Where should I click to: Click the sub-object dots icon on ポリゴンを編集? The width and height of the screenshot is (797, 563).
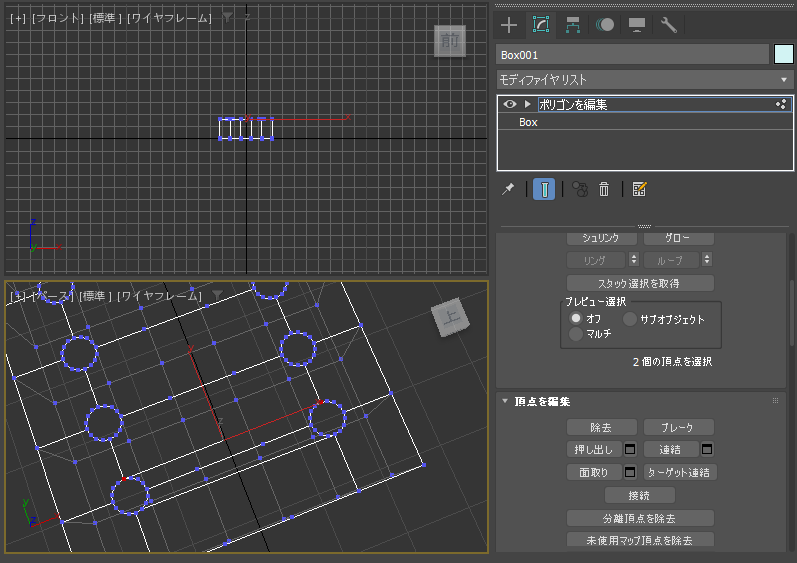(781, 104)
